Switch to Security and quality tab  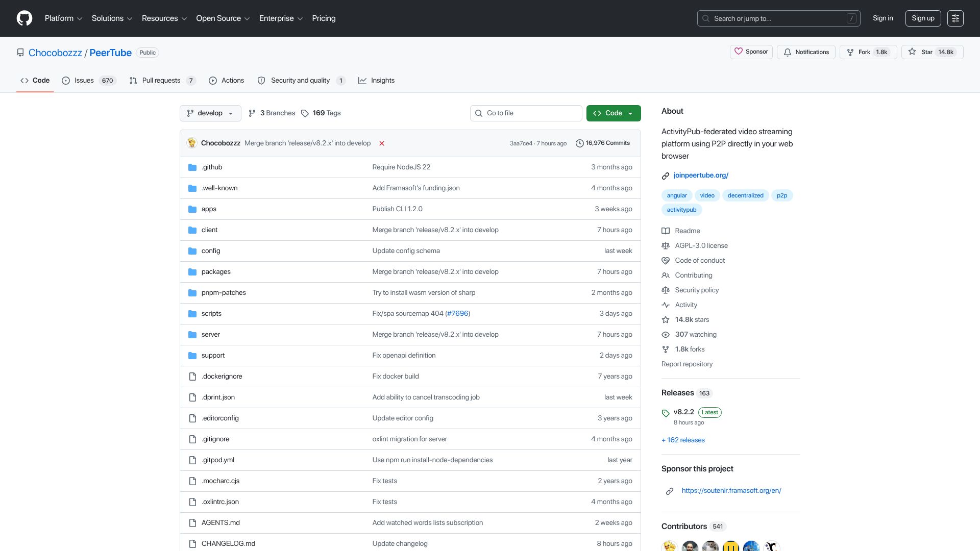pos(301,81)
